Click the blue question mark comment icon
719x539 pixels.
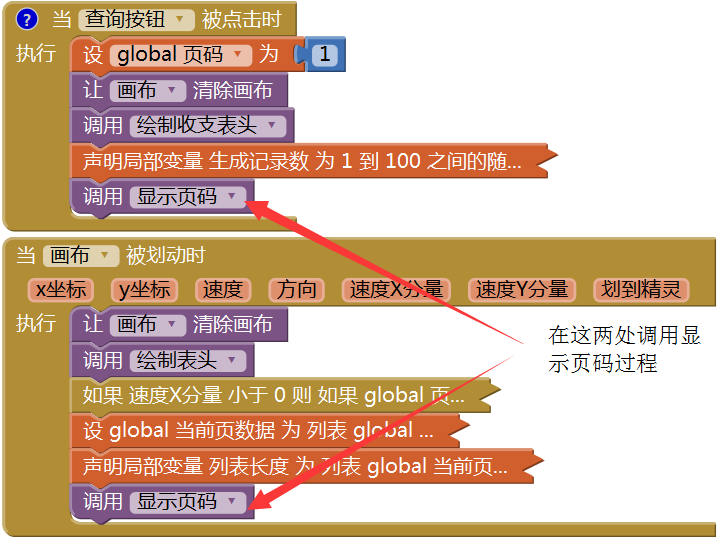(27, 19)
